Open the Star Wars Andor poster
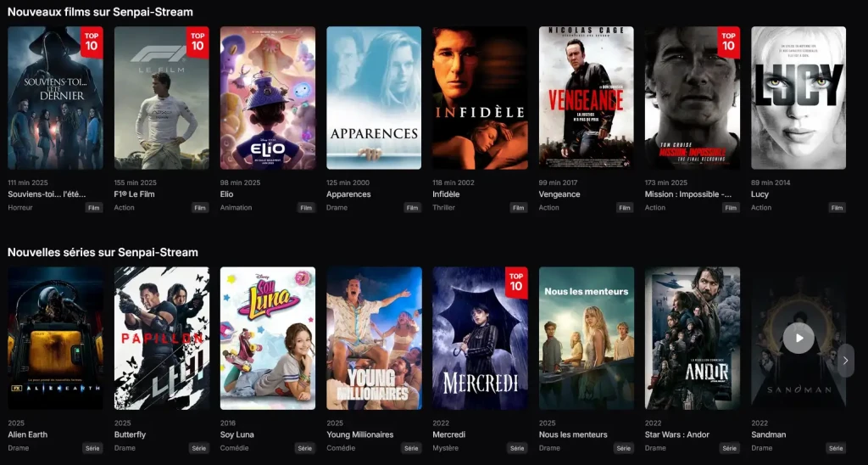Screen dimensions: 868x465 click(693, 338)
